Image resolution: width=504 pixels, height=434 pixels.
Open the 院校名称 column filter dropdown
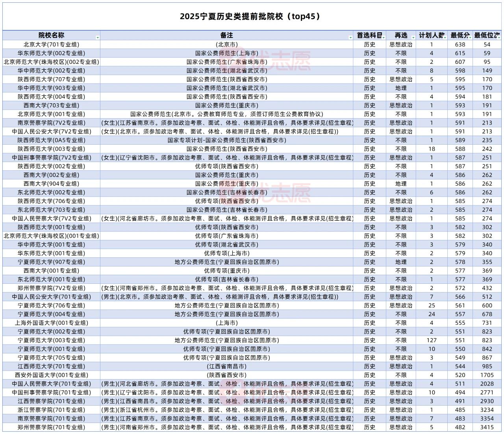point(97,37)
